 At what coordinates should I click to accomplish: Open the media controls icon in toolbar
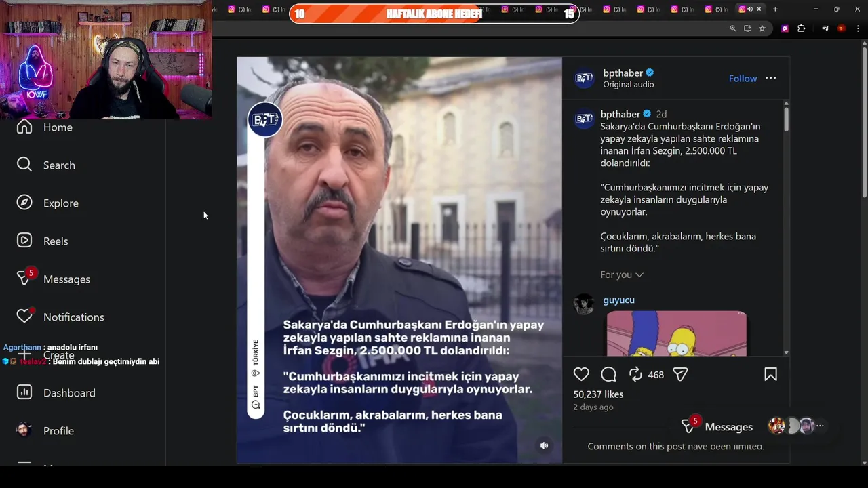(x=825, y=28)
